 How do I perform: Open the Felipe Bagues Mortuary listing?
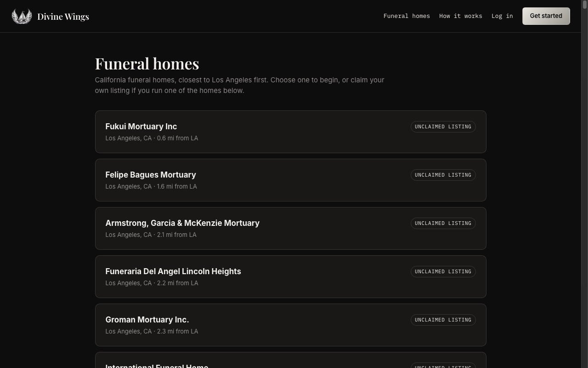pos(290,180)
